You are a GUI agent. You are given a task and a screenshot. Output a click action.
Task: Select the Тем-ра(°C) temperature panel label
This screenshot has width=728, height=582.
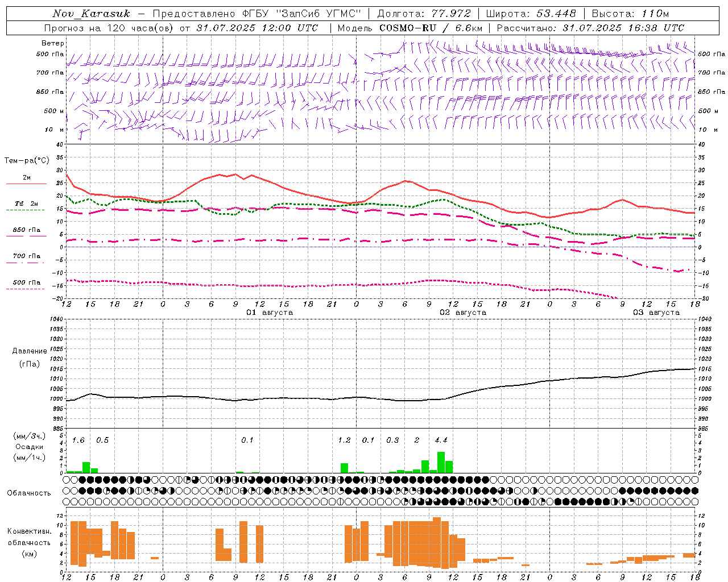27,161
